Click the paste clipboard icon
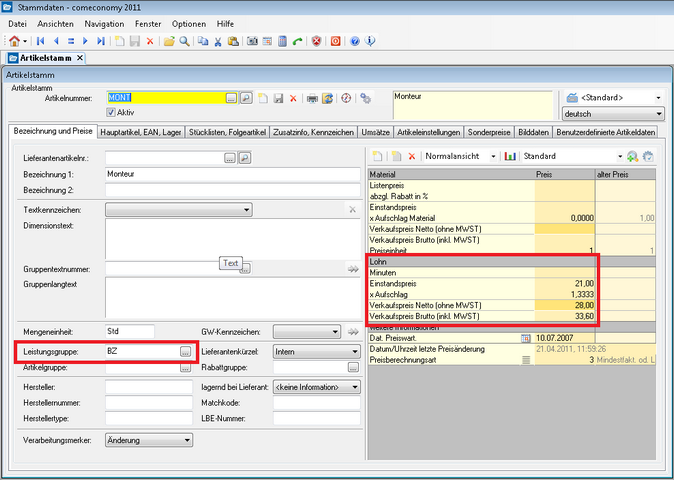674x480 pixels. point(233,41)
